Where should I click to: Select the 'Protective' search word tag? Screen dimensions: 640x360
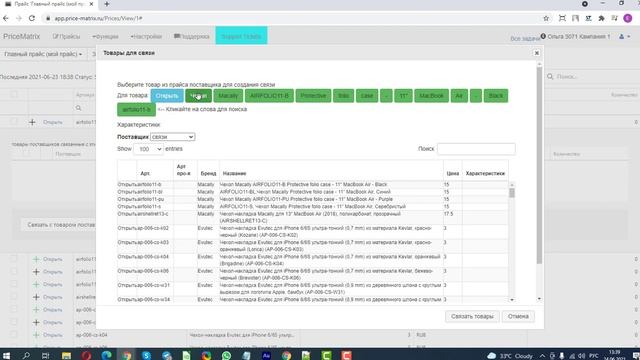point(313,96)
